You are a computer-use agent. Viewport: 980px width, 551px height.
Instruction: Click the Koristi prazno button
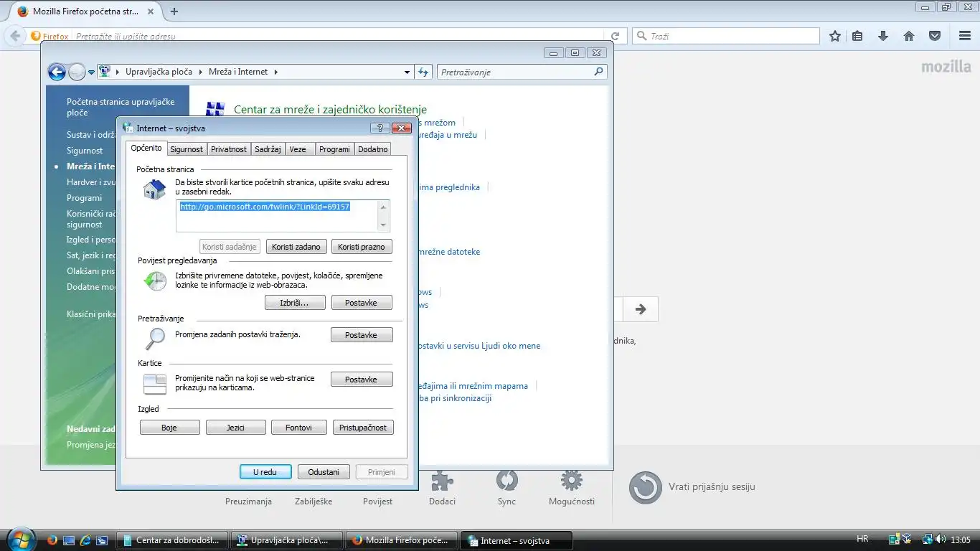pyautogui.click(x=362, y=247)
